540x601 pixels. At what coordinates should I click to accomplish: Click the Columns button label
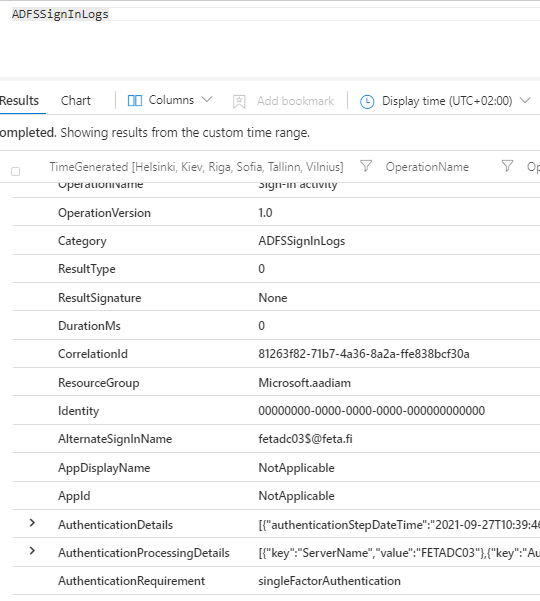pos(171,100)
